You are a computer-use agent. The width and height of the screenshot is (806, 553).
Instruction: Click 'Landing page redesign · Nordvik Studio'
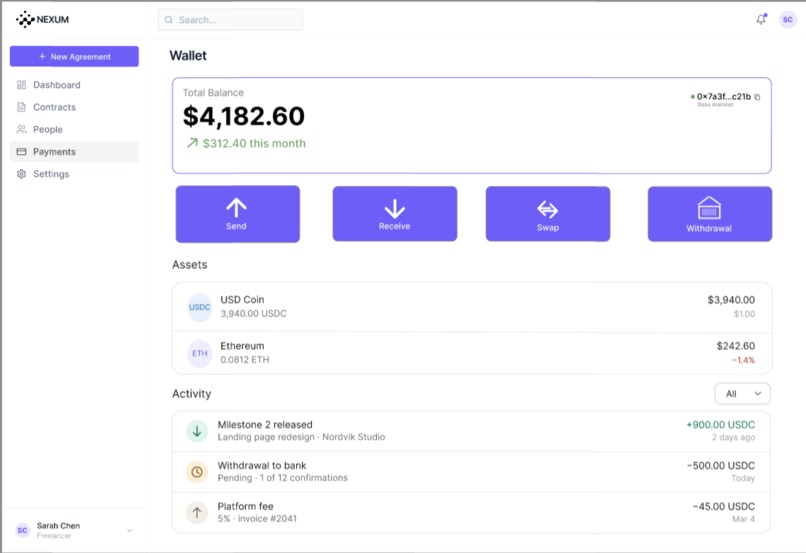(301, 437)
